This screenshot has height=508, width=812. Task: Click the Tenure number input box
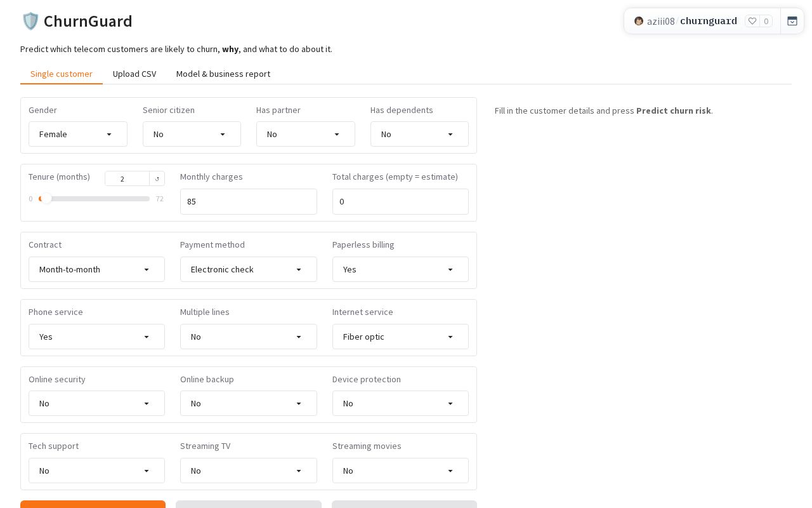[x=127, y=179]
